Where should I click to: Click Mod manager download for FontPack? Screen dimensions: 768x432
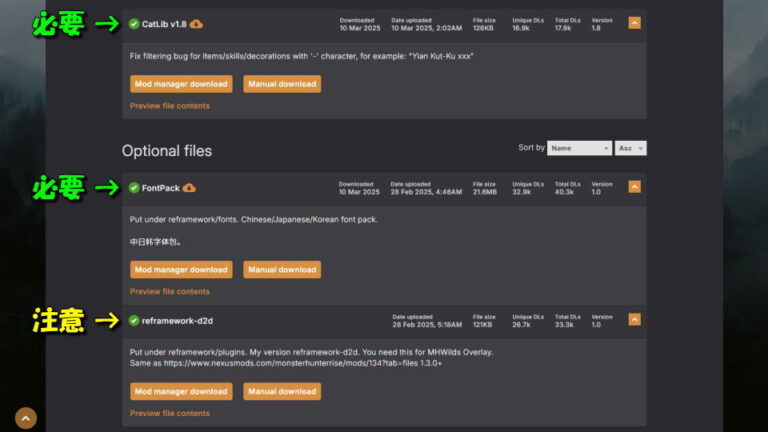[x=181, y=269]
